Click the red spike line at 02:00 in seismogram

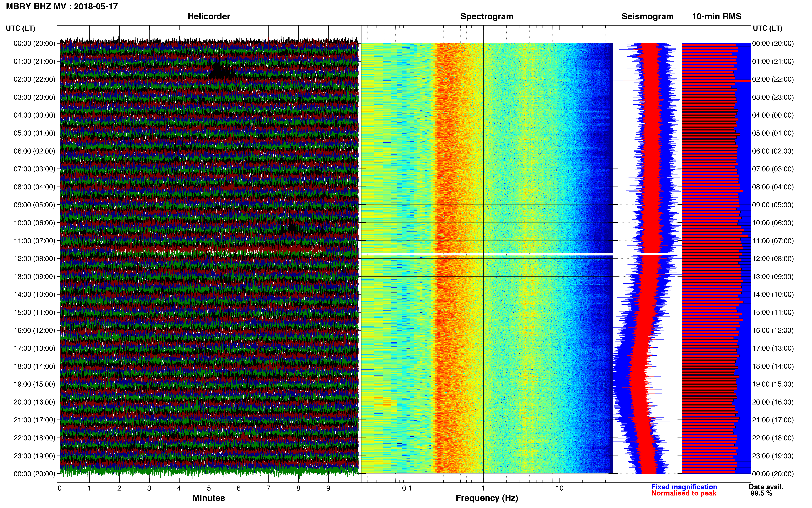click(x=648, y=81)
